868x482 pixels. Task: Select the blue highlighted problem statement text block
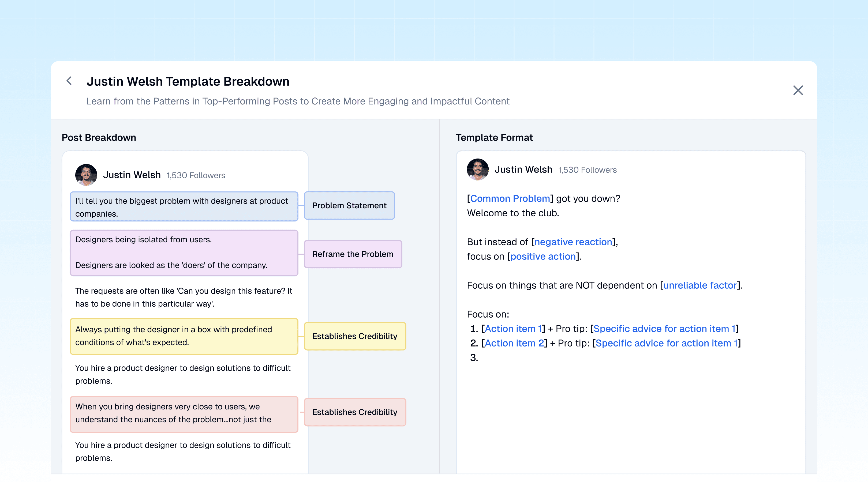[x=184, y=206]
